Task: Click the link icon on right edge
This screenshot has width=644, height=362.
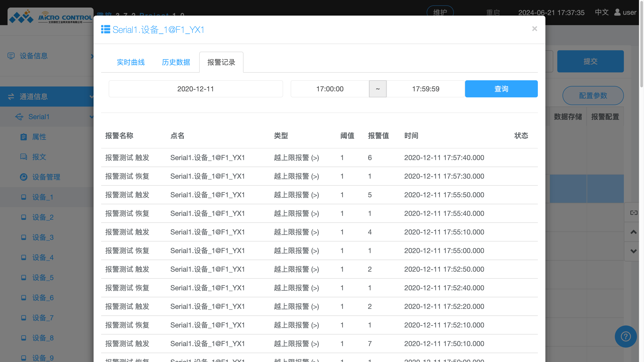Action: (634, 213)
